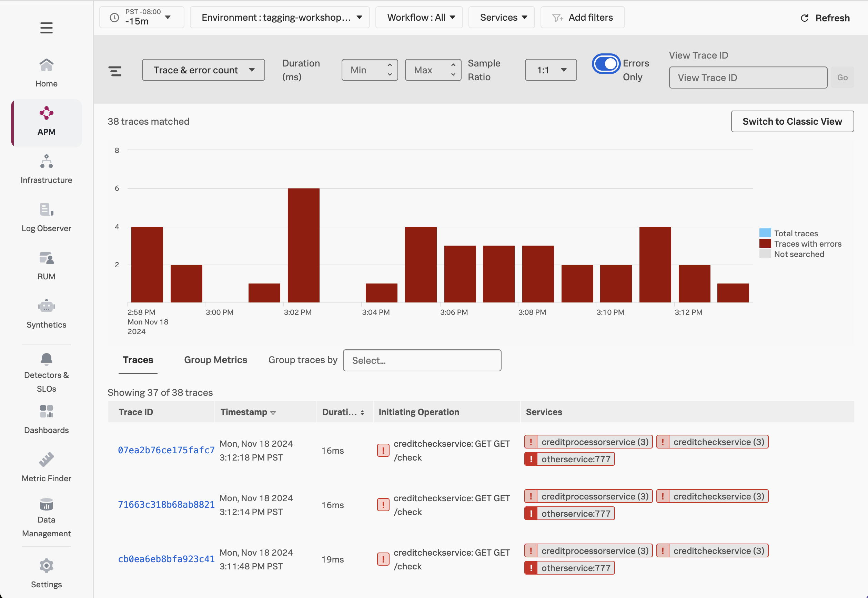Open the Sample Ratio 1:1 dropdown
This screenshot has height=598, width=868.
point(551,70)
